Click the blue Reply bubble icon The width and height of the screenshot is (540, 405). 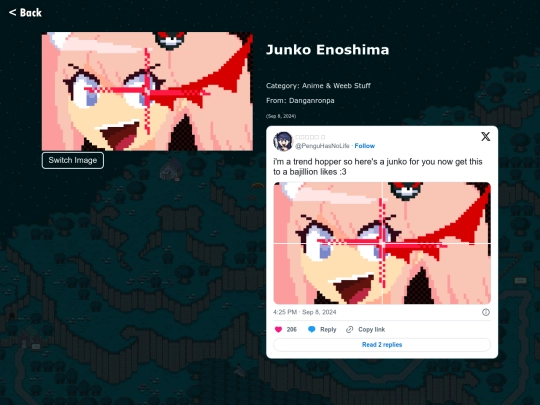[x=311, y=330]
